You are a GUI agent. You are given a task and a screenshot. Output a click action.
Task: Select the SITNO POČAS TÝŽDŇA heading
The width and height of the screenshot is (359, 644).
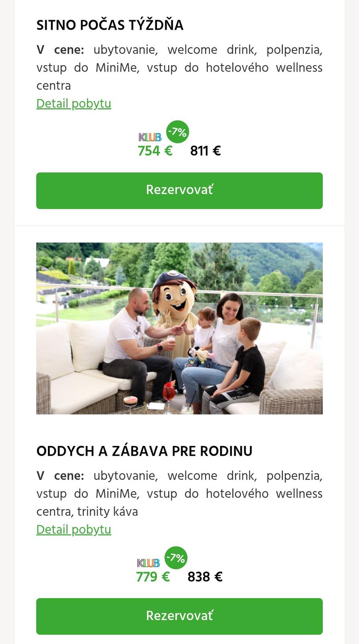[110, 25]
